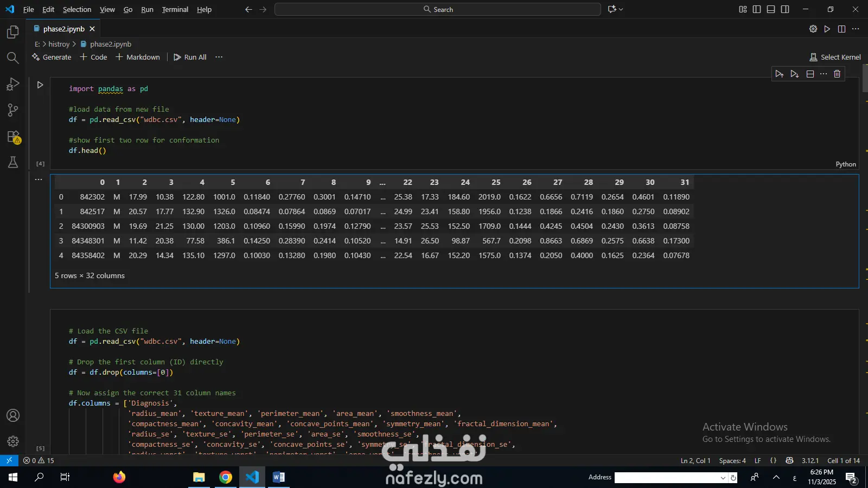Open the Search view in activity bar
The image size is (868, 488).
click(x=13, y=58)
